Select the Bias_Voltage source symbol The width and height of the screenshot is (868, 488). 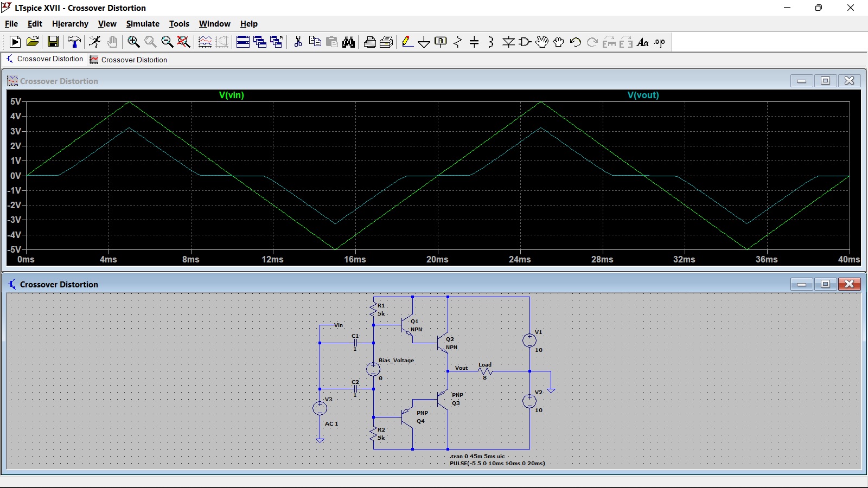tap(373, 369)
